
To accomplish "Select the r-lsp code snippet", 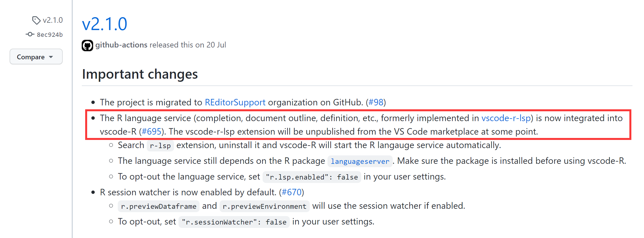I will click(x=160, y=146).
